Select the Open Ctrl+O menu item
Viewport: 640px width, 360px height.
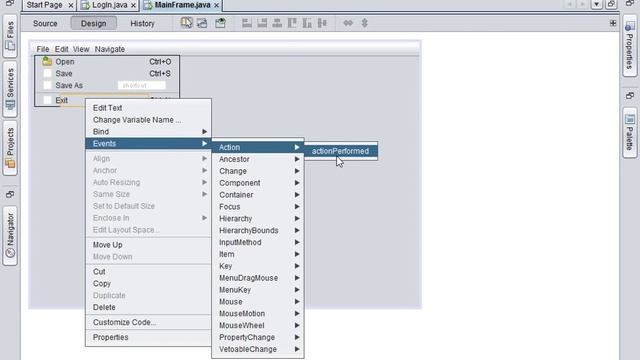[x=107, y=62]
